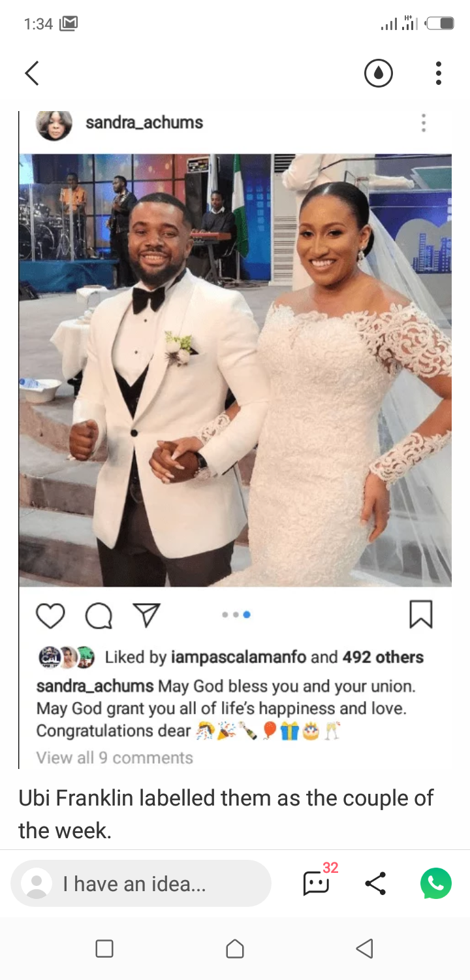Tap the back arrow icon

point(32,73)
